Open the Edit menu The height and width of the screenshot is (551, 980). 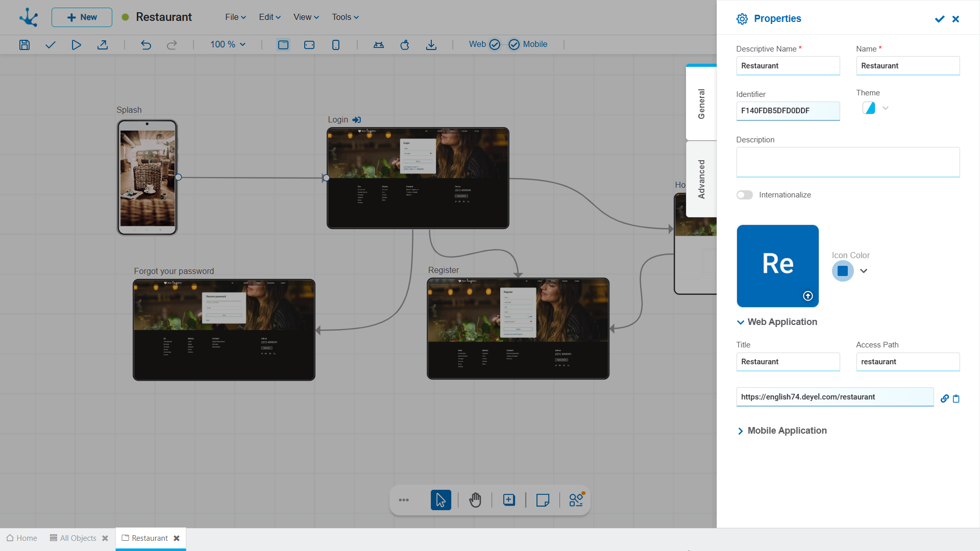coord(270,17)
